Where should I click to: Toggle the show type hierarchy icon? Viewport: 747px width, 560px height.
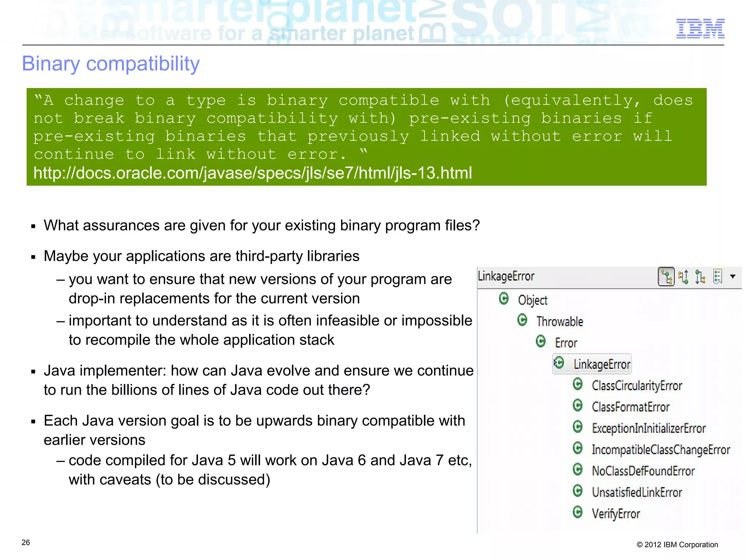click(x=666, y=277)
